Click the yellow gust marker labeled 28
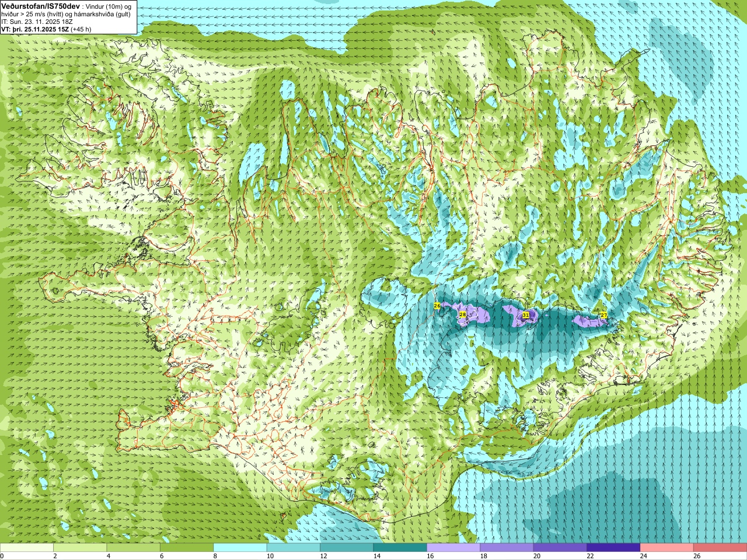This screenshot has width=747, height=560. point(463,314)
